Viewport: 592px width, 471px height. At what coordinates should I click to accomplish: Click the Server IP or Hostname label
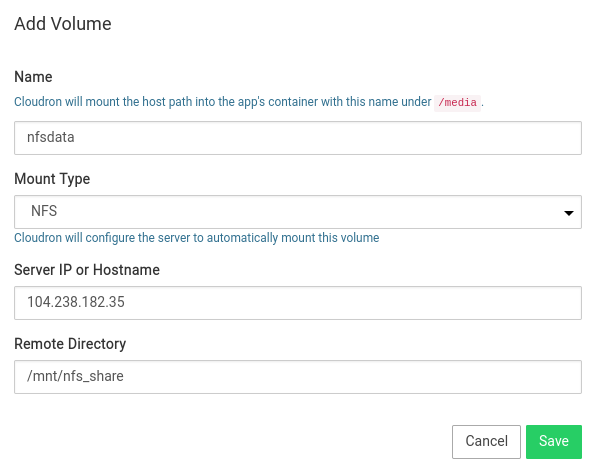[87, 270]
